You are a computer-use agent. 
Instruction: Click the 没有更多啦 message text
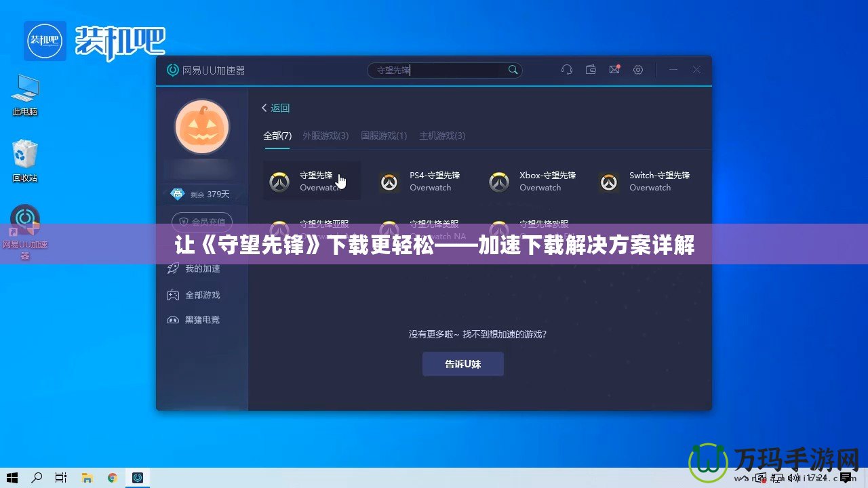point(477,334)
